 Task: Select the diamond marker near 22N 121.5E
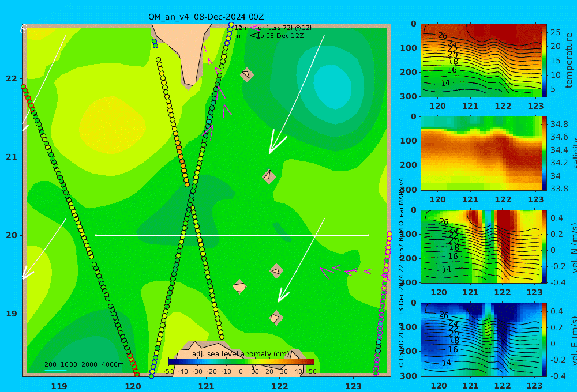click(x=247, y=74)
